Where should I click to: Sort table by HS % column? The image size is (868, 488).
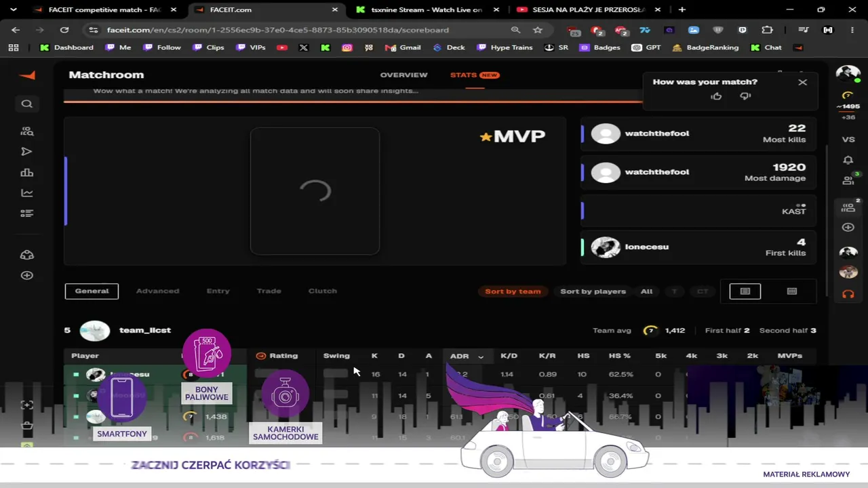(x=619, y=356)
